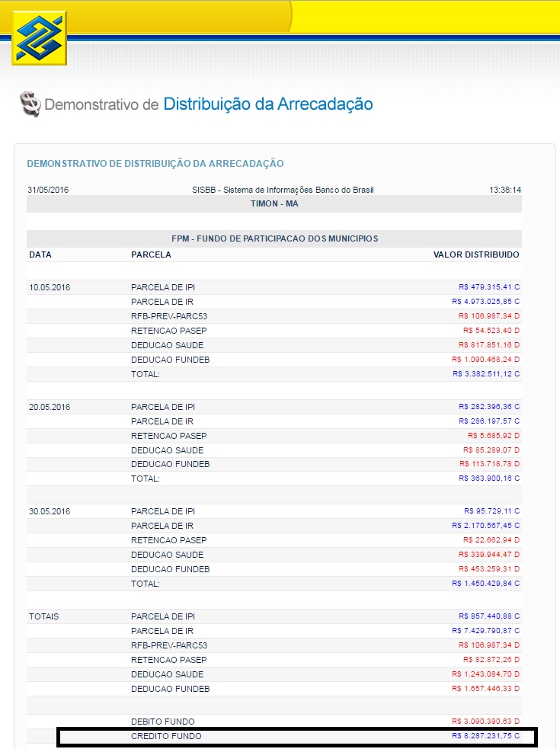Click the Banco do Brasil logo

tap(38, 38)
